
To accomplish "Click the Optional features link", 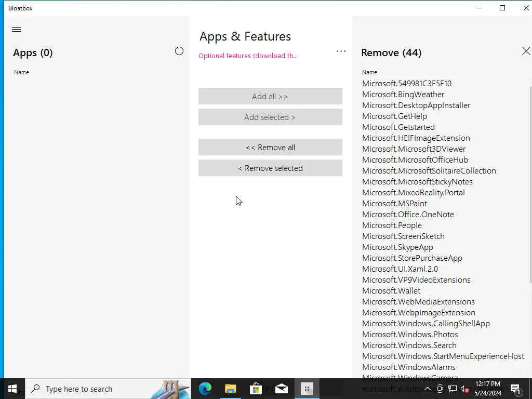I will click(248, 56).
